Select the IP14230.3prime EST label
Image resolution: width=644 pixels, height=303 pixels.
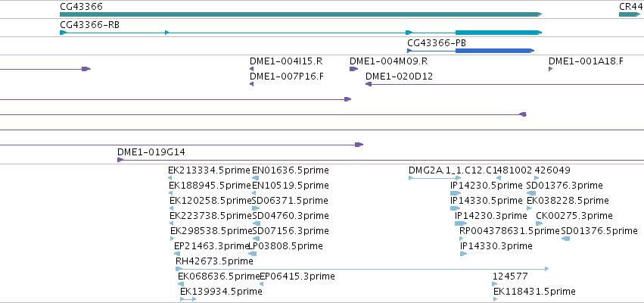[x=490, y=216]
